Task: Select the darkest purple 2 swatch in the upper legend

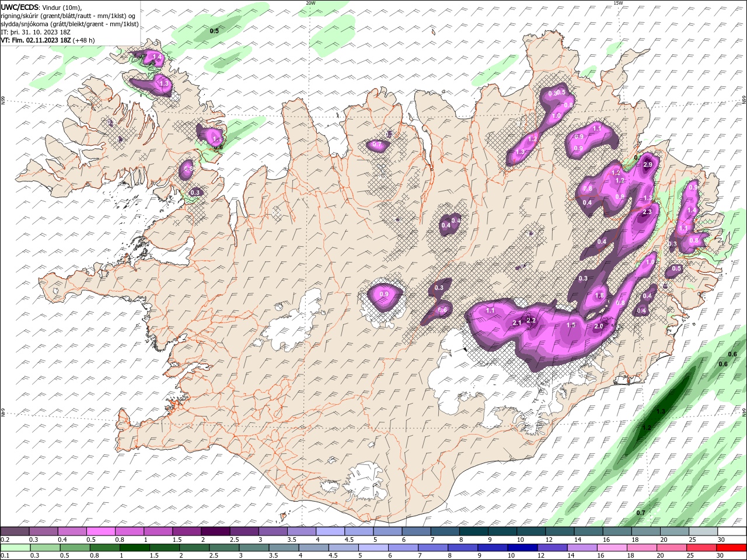Action: [x=215, y=531]
